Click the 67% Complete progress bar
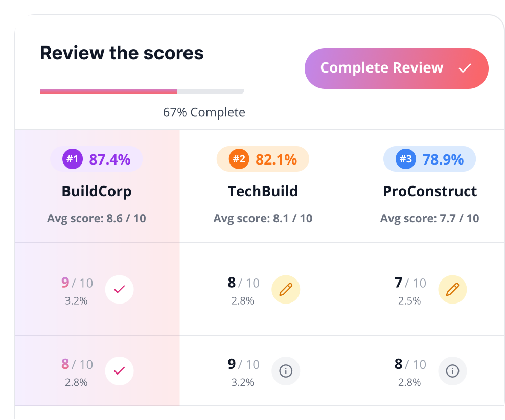The width and height of the screenshot is (505, 420). point(142,91)
